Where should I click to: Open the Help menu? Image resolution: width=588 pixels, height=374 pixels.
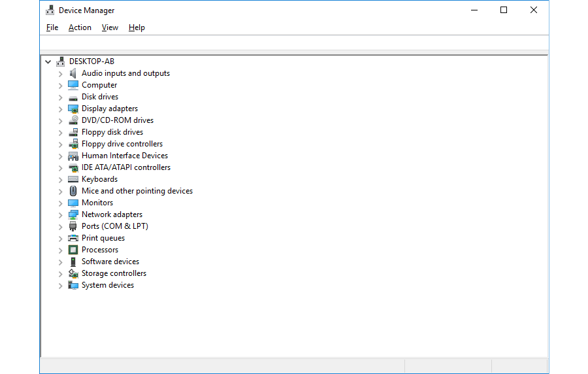(x=137, y=27)
